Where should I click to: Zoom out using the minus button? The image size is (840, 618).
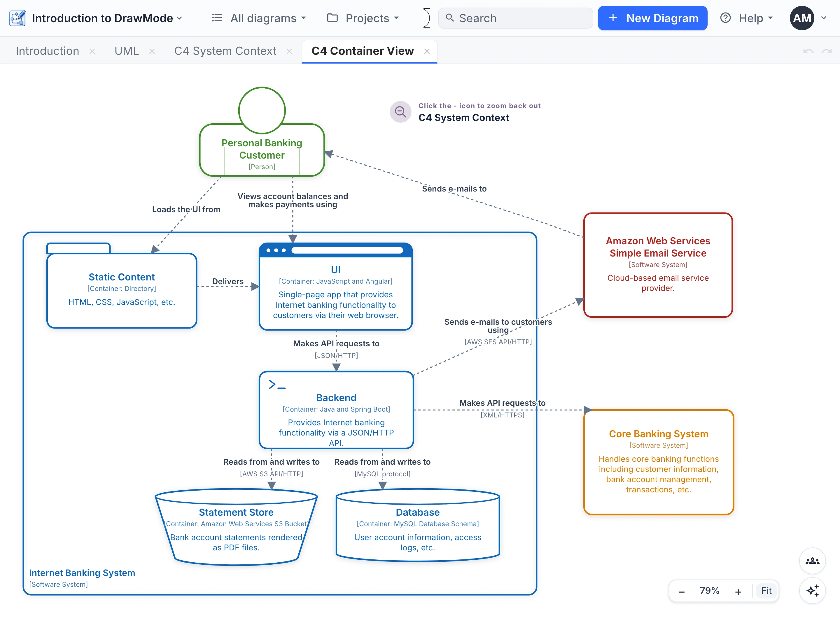coord(682,591)
